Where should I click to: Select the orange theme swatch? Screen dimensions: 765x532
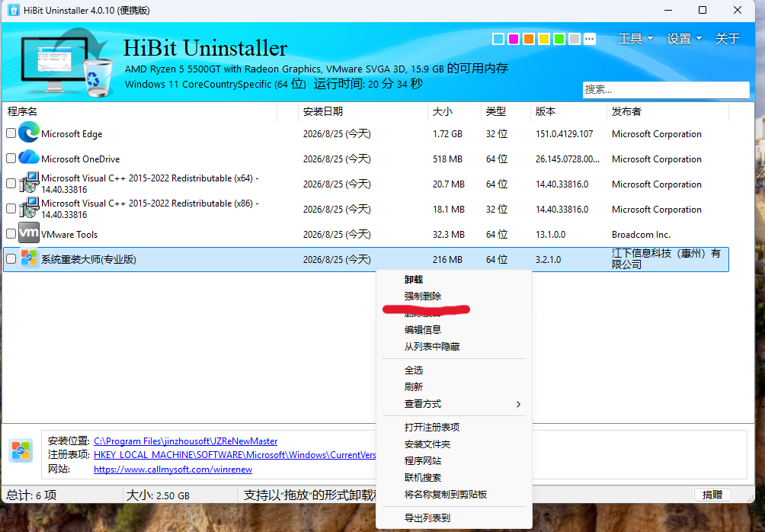coord(528,39)
